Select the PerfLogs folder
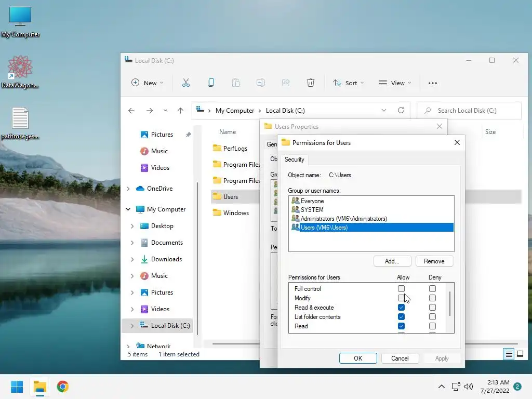Viewport: 532px width, 399px height. [x=235, y=148]
